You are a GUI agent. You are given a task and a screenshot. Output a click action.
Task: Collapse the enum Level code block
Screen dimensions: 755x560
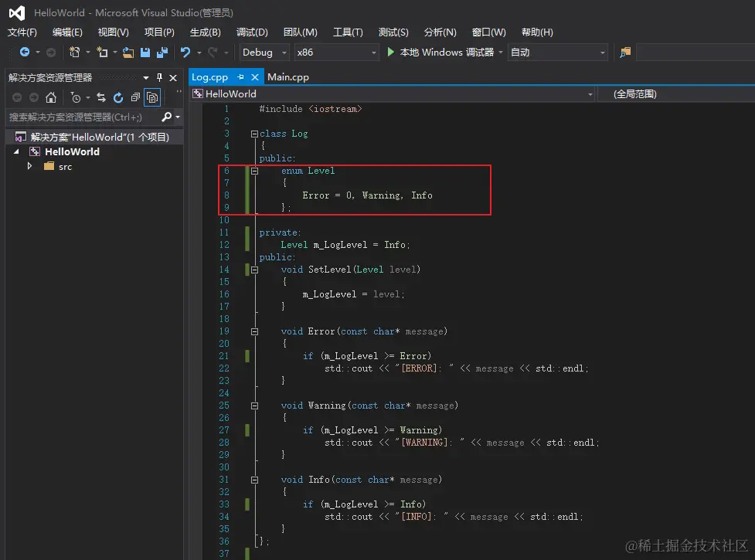(254, 171)
